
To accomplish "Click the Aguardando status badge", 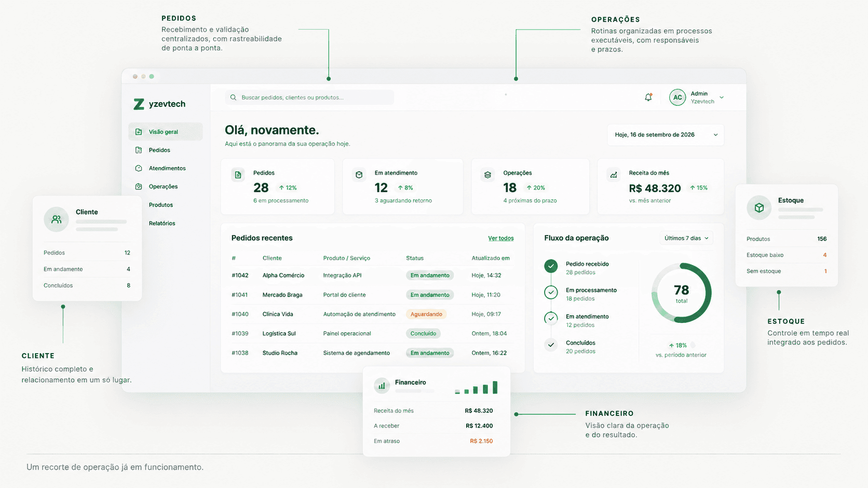I will [426, 314].
